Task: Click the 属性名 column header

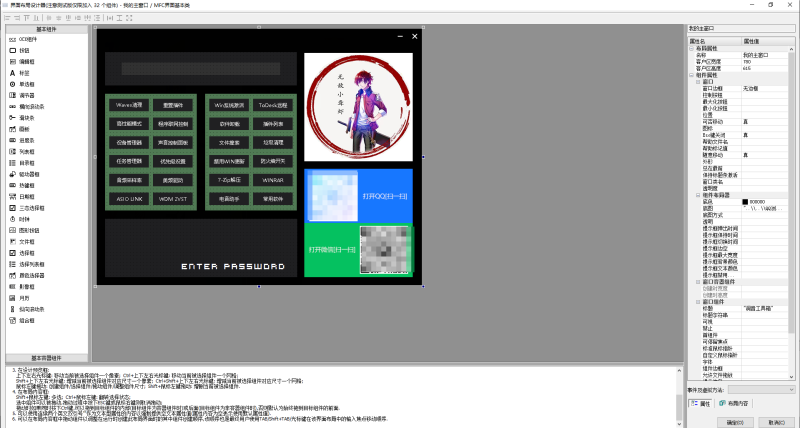Action: (714, 41)
